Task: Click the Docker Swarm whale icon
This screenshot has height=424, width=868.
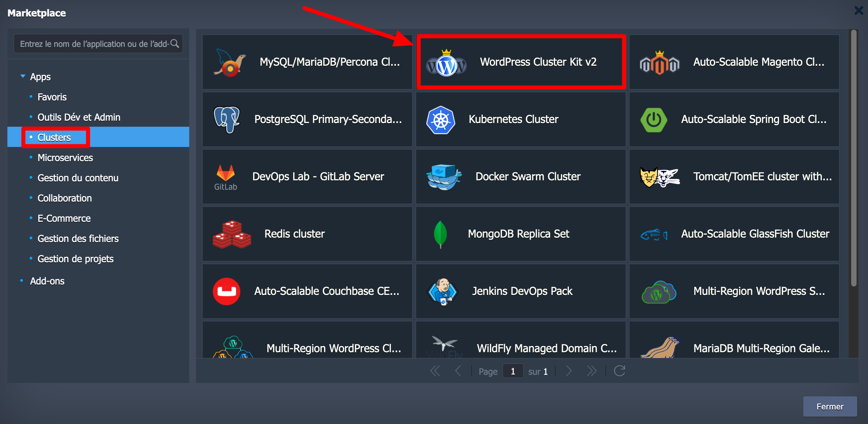Action: click(443, 177)
